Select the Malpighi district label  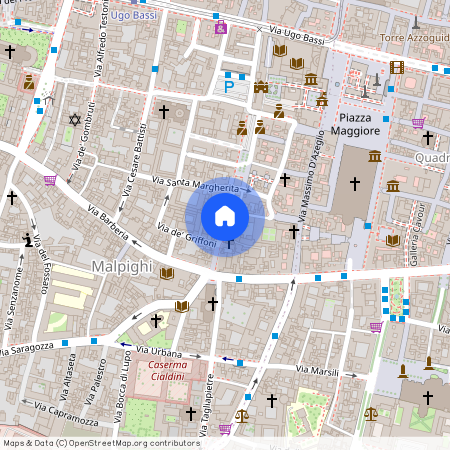coord(122,267)
